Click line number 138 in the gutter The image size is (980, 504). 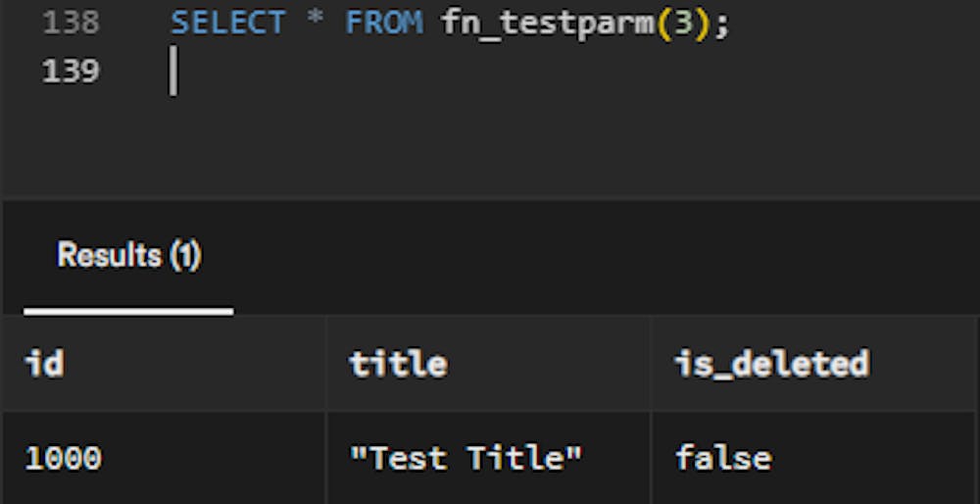70,22
